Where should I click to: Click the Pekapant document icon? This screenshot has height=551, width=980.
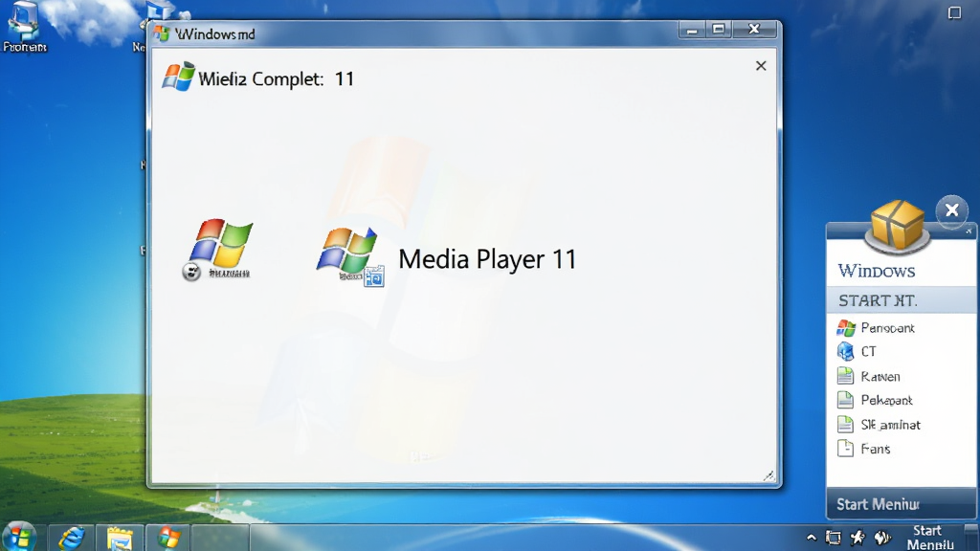click(845, 399)
